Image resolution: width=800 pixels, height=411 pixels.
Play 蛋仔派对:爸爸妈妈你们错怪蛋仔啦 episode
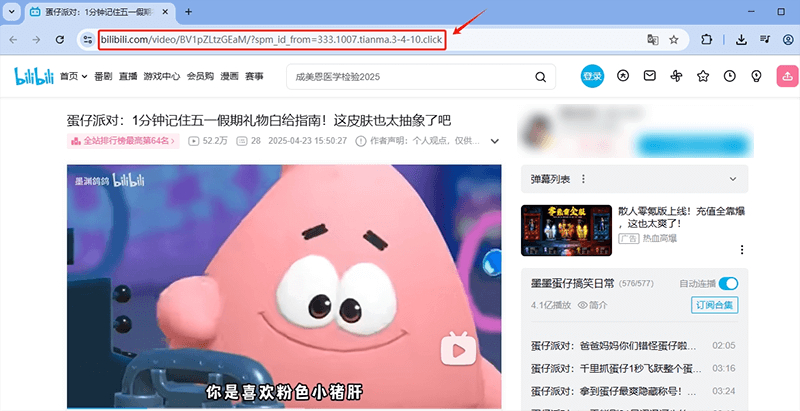tap(633, 346)
